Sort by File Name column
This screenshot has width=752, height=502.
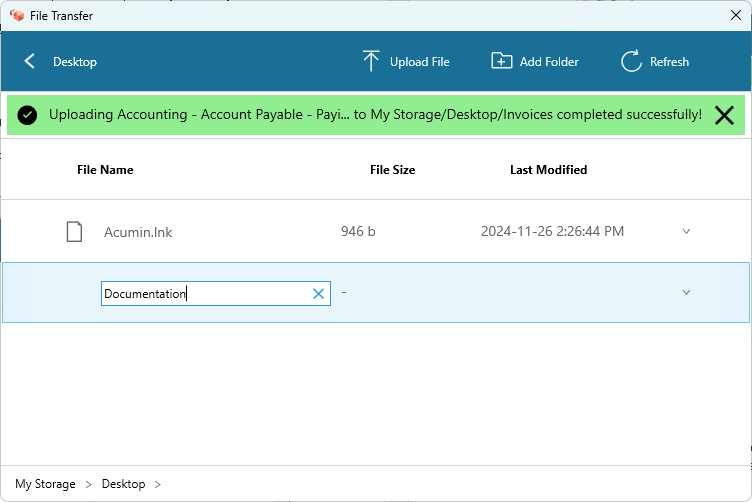[105, 170]
